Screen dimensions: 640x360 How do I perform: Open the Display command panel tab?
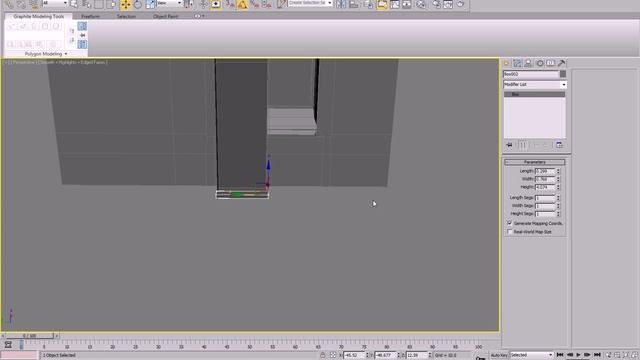click(551, 63)
